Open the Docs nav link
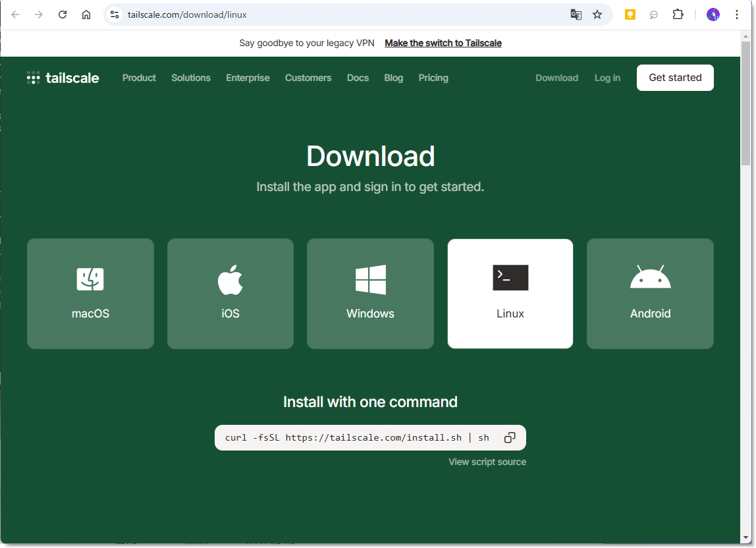 (x=358, y=78)
